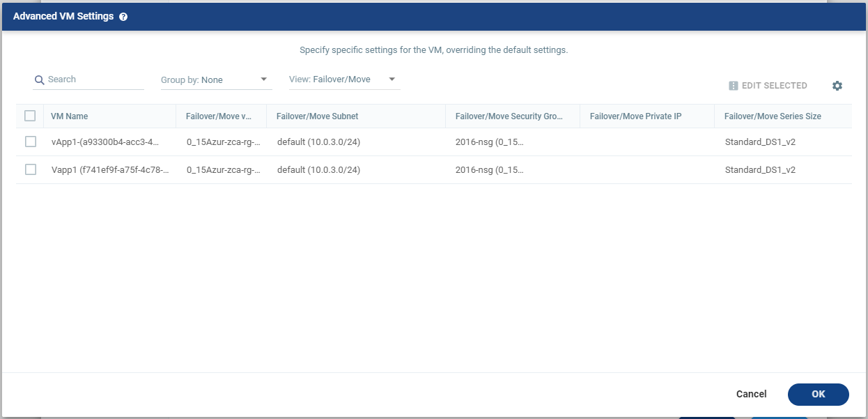Confirm with the OK button
This screenshot has width=868, height=419.
coord(819,394)
